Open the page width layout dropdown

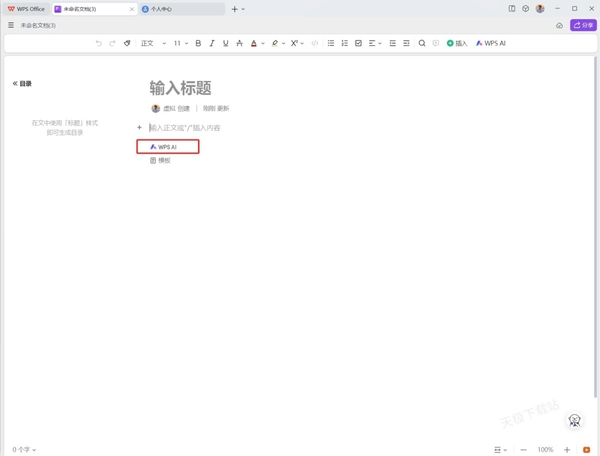(500, 450)
